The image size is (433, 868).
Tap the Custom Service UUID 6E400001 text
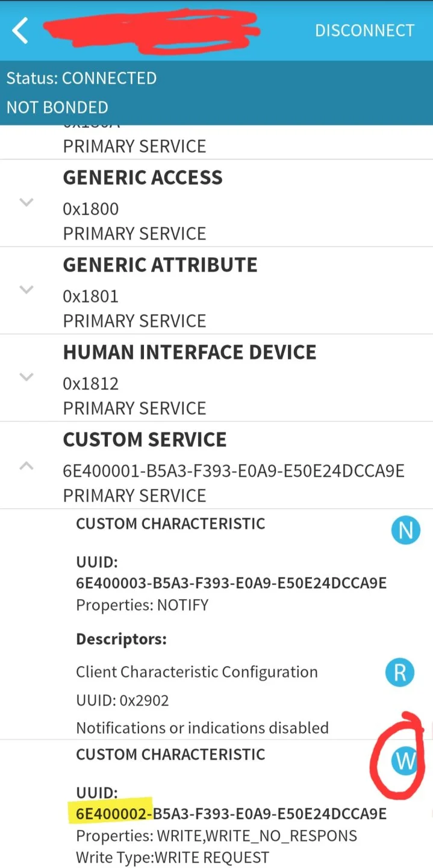234,471
